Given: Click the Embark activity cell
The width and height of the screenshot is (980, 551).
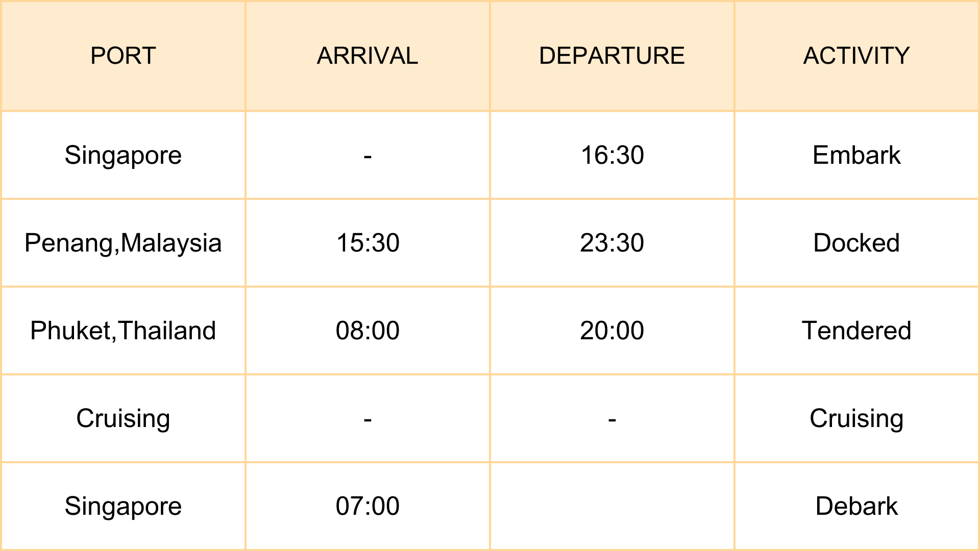Looking at the screenshot, I should tap(856, 155).
